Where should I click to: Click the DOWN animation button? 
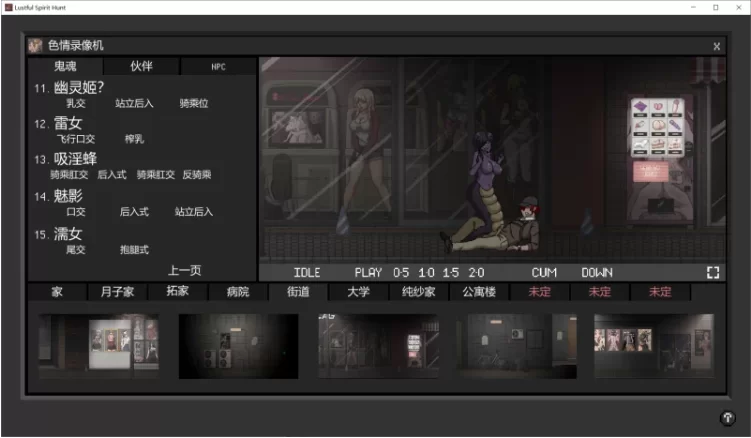click(x=597, y=273)
